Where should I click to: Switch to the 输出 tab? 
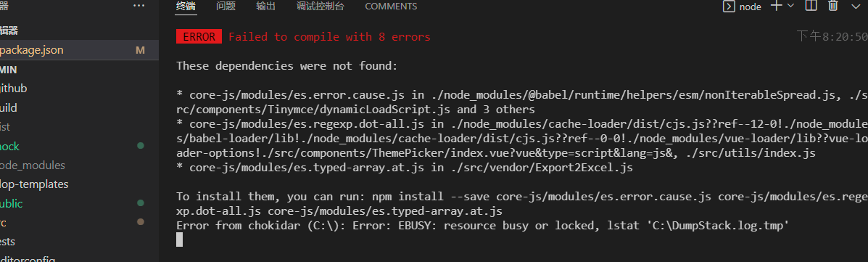coord(265,7)
